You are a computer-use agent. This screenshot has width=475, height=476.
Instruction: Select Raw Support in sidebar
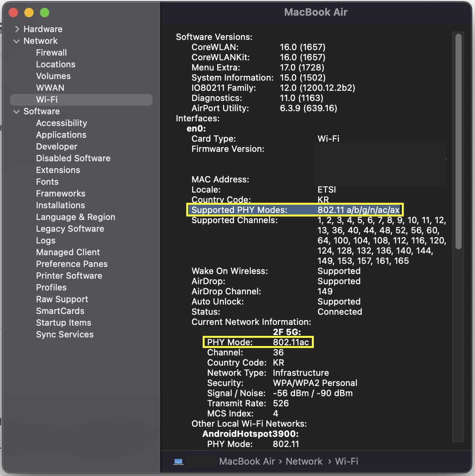click(62, 299)
